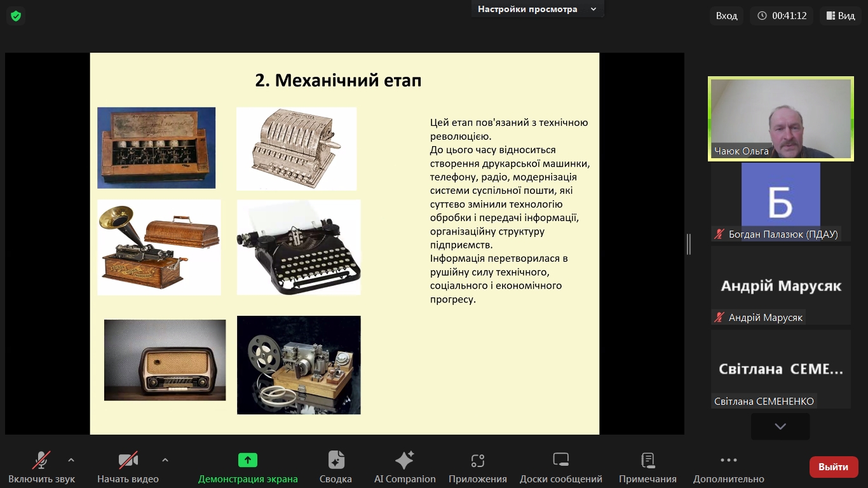The width and height of the screenshot is (868, 488).
Task: Open the Приложения apps icon
Action: click(x=477, y=460)
